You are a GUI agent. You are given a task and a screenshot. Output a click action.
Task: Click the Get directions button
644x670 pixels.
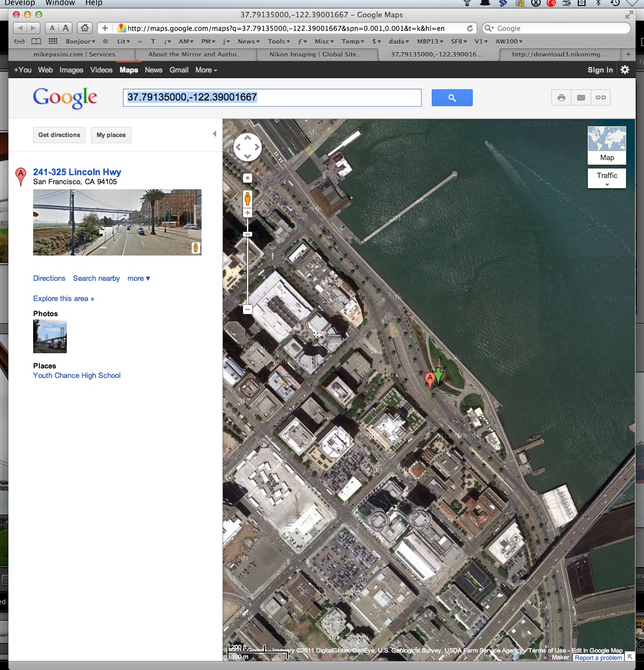60,135
